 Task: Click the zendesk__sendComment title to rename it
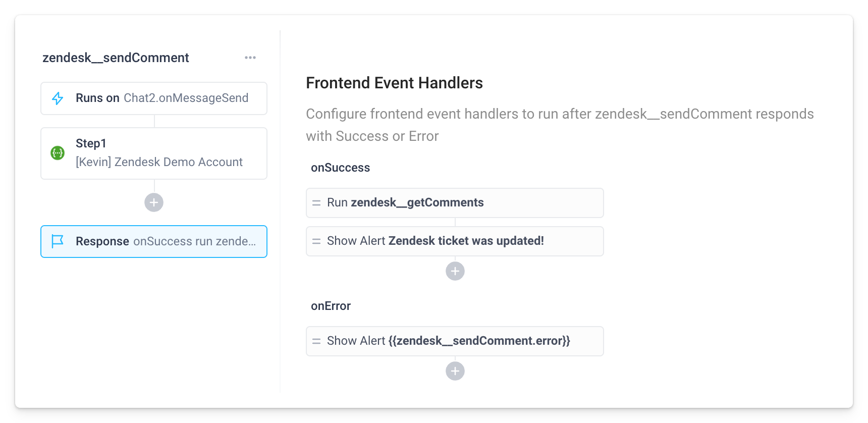[116, 57]
